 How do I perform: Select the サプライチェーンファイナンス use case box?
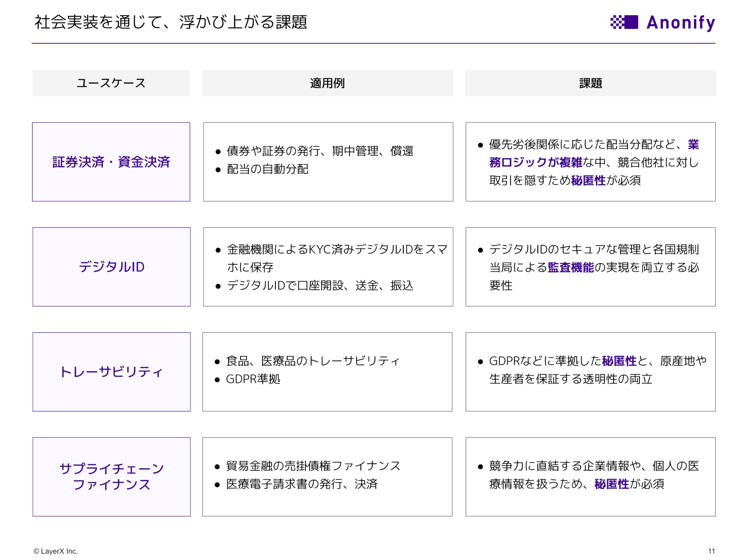tap(111, 477)
